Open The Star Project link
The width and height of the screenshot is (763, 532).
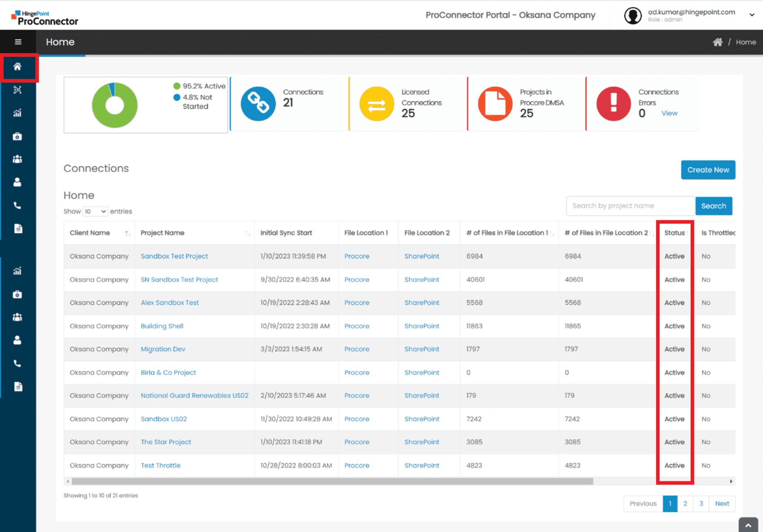(x=166, y=442)
